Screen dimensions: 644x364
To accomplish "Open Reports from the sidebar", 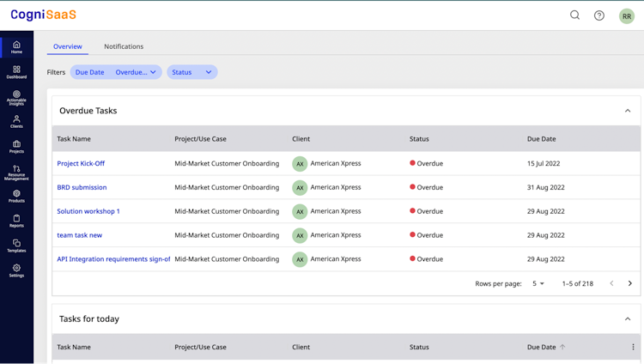I will (x=16, y=221).
